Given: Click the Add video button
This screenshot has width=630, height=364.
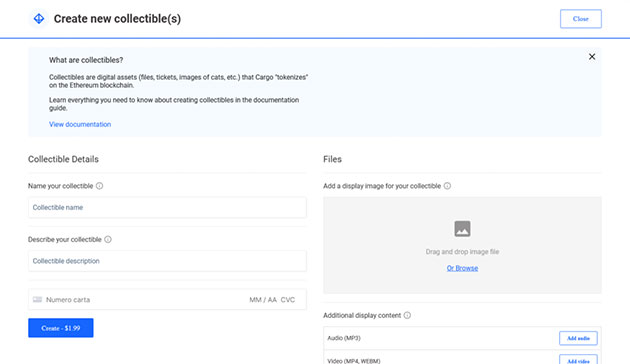Looking at the screenshot, I should point(578,360).
